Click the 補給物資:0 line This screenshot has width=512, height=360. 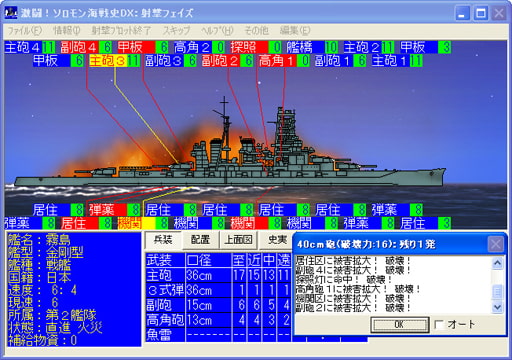pyautogui.click(x=43, y=340)
